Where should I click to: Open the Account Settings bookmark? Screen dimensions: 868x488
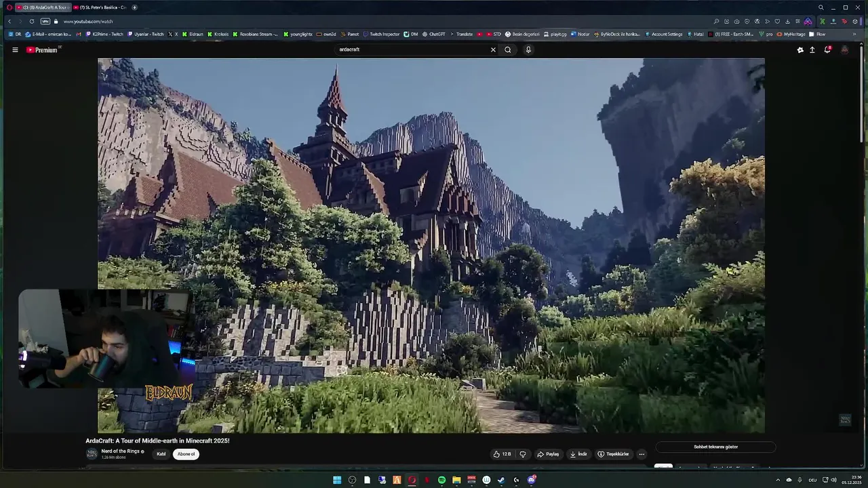(x=664, y=34)
